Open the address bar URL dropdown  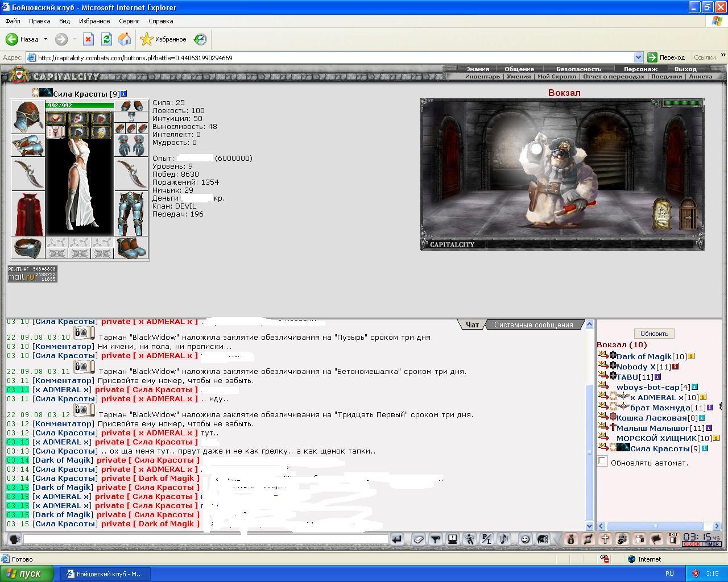point(638,57)
